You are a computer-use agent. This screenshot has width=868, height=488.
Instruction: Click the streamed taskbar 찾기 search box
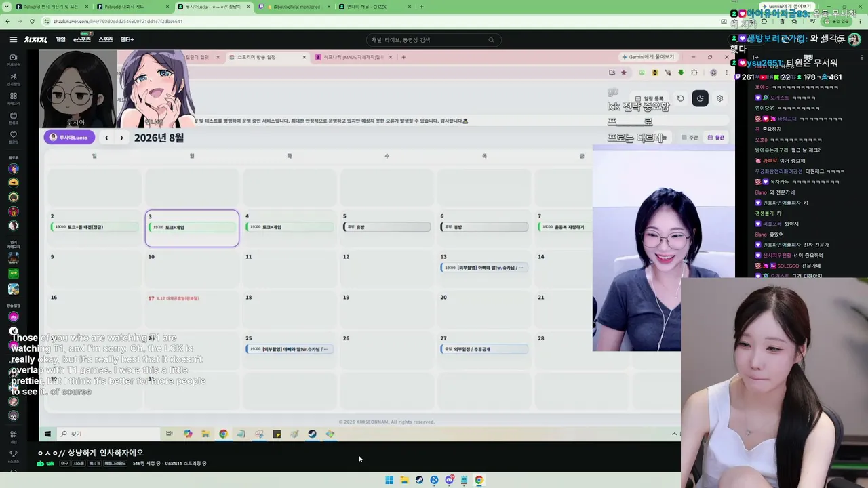pyautogui.click(x=108, y=434)
